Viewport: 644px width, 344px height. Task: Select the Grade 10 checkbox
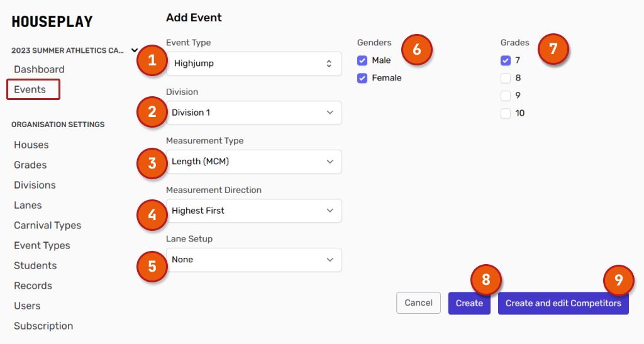[506, 113]
